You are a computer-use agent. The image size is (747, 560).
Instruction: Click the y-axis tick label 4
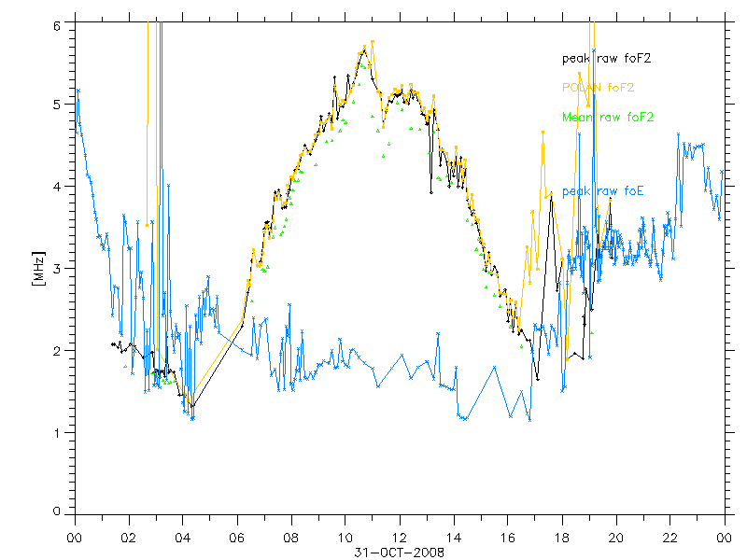click(57, 187)
